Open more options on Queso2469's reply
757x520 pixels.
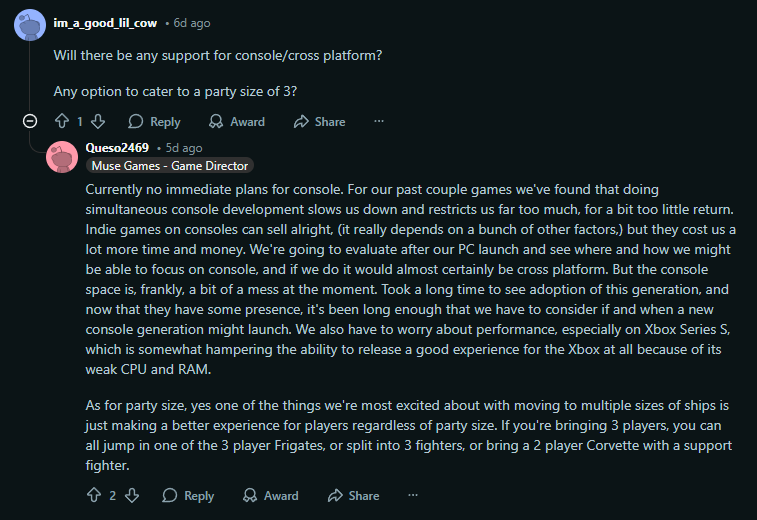[x=413, y=495]
